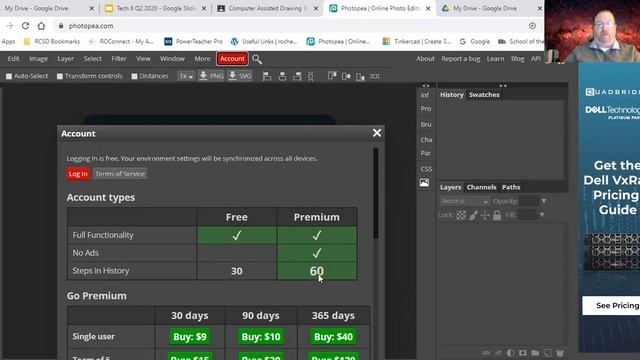Download the image as SVG

(x=240, y=76)
